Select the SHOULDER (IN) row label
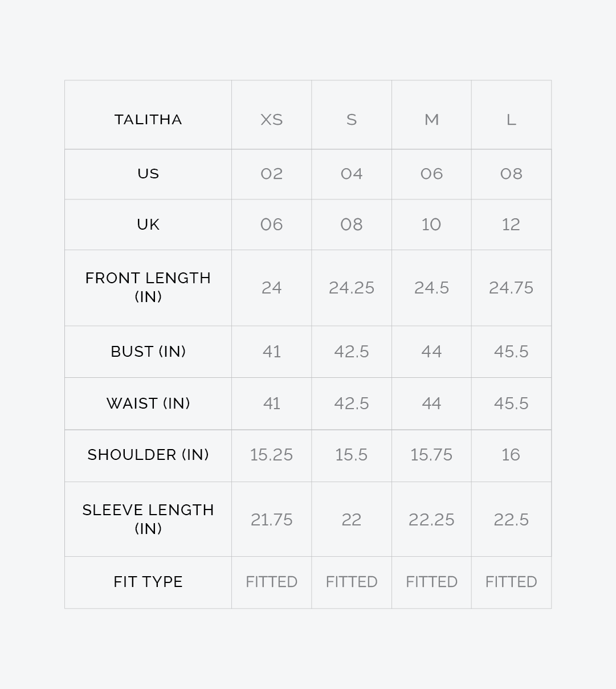Screen dimensions: 616x689 coord(148,455)
